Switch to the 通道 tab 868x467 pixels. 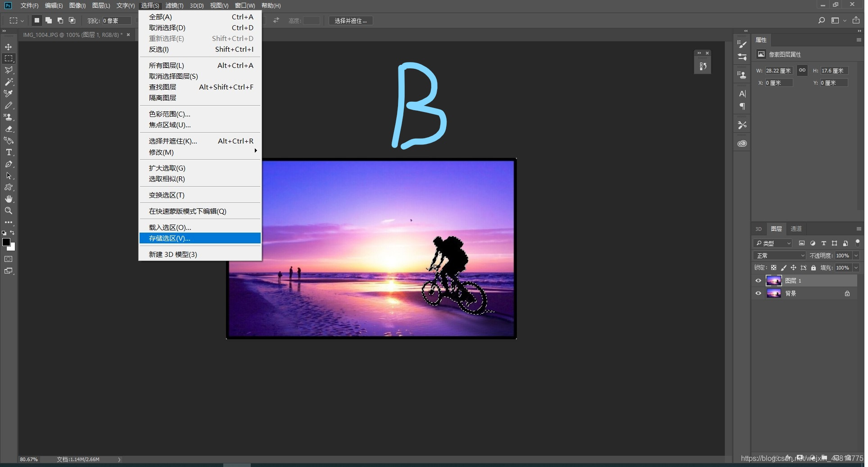click(x=796, y=229)
